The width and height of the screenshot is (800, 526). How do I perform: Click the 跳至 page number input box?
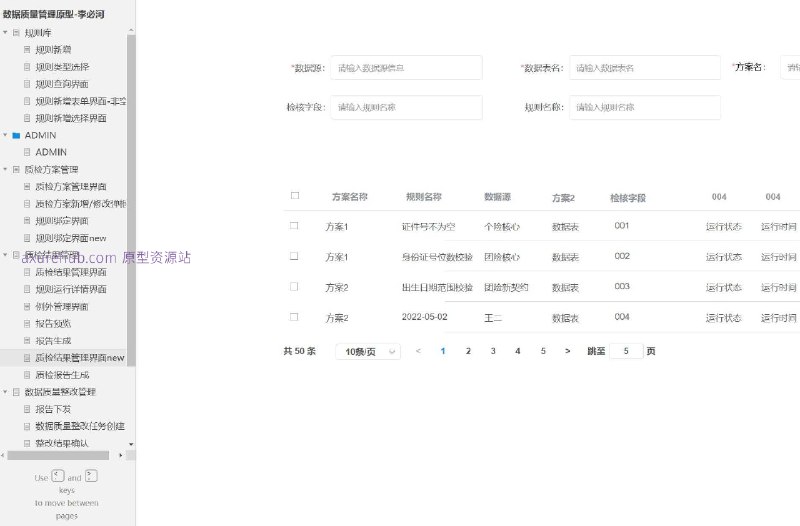tap(626, 351)
